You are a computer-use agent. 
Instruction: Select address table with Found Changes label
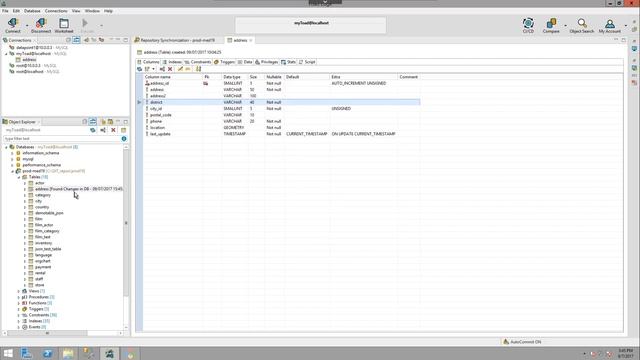coord(78,189)
